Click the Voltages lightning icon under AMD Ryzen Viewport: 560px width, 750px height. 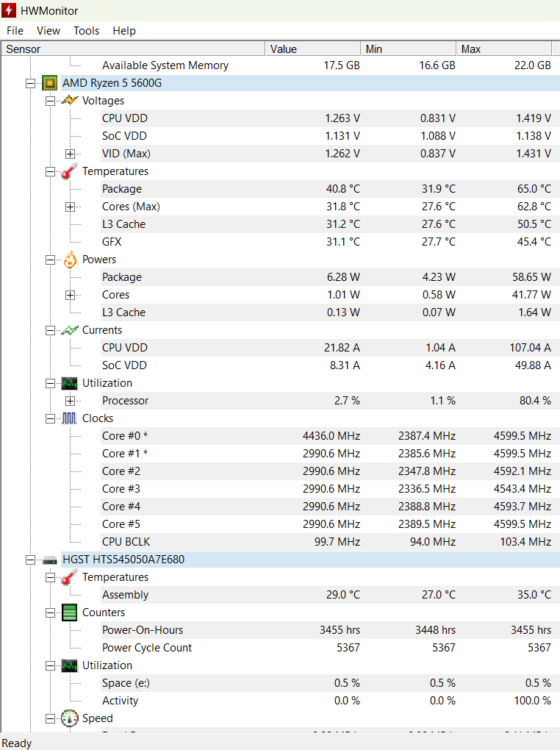(70, 101)
